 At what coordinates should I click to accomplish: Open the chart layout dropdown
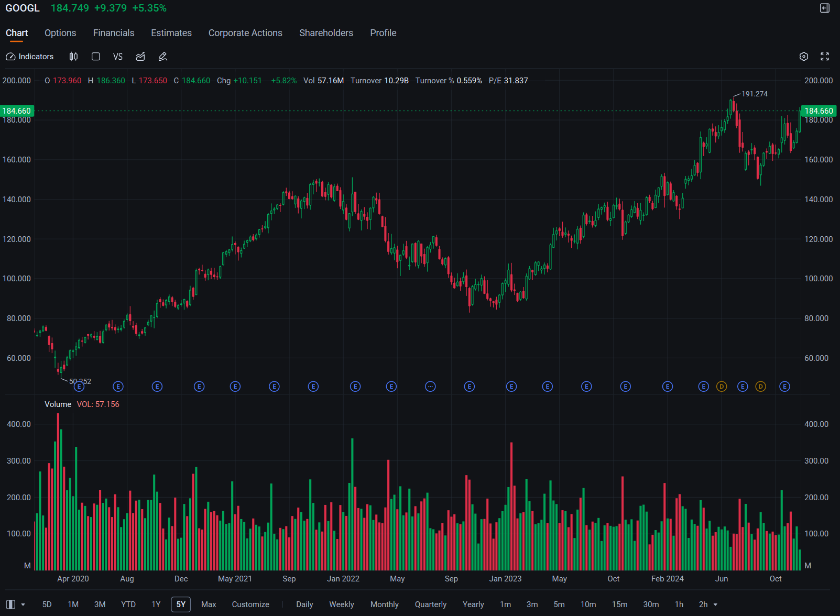tap(15, 604)
